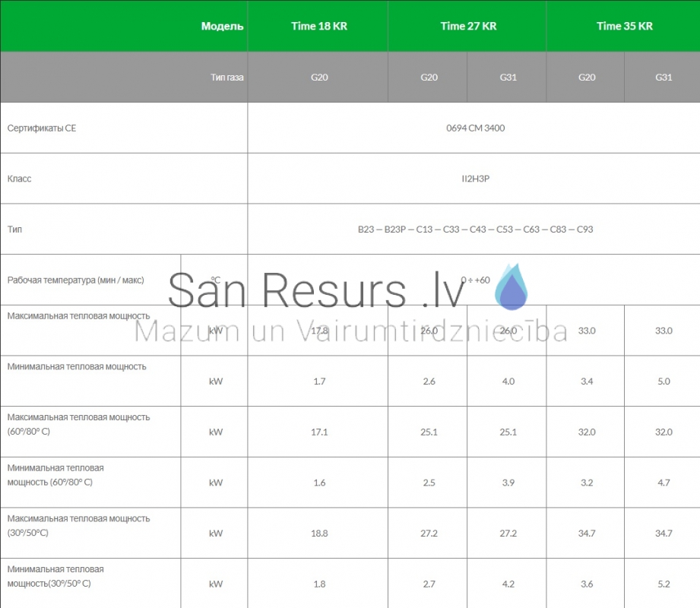Click kW unit in the 1.8 row

(x=216, y=584)
